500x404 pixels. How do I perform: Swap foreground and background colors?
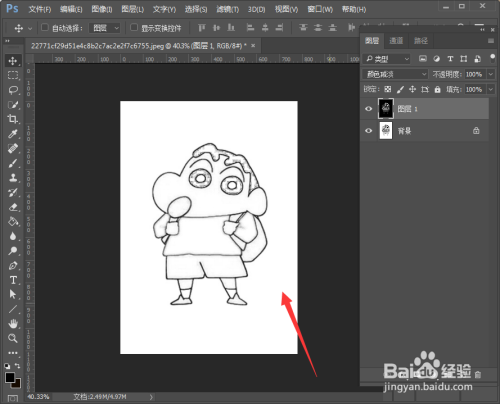point(18,366)
